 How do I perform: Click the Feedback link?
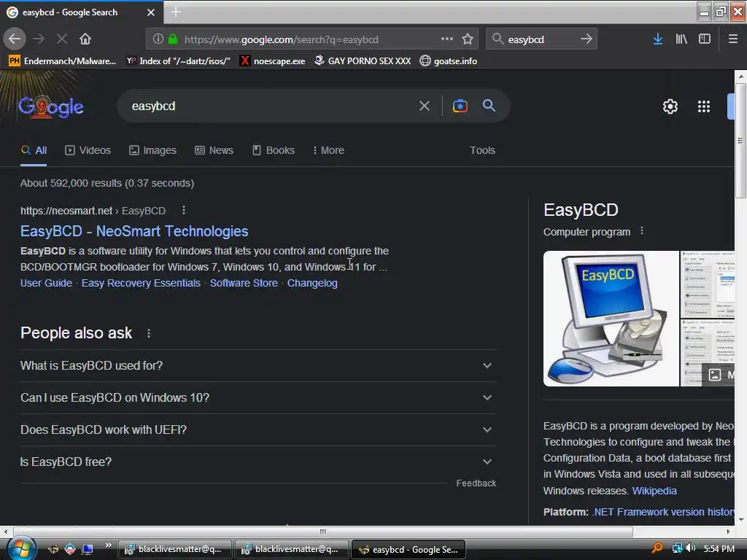476,483
